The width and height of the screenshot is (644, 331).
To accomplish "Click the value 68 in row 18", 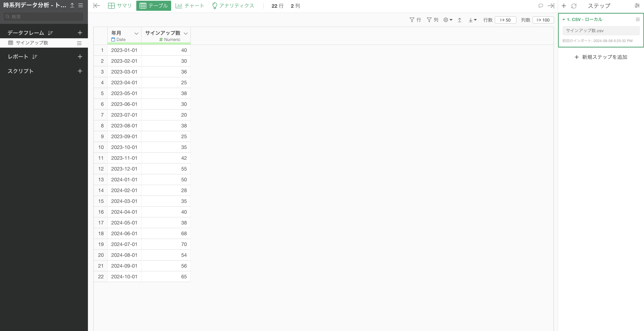I will (x=184, y=234).
